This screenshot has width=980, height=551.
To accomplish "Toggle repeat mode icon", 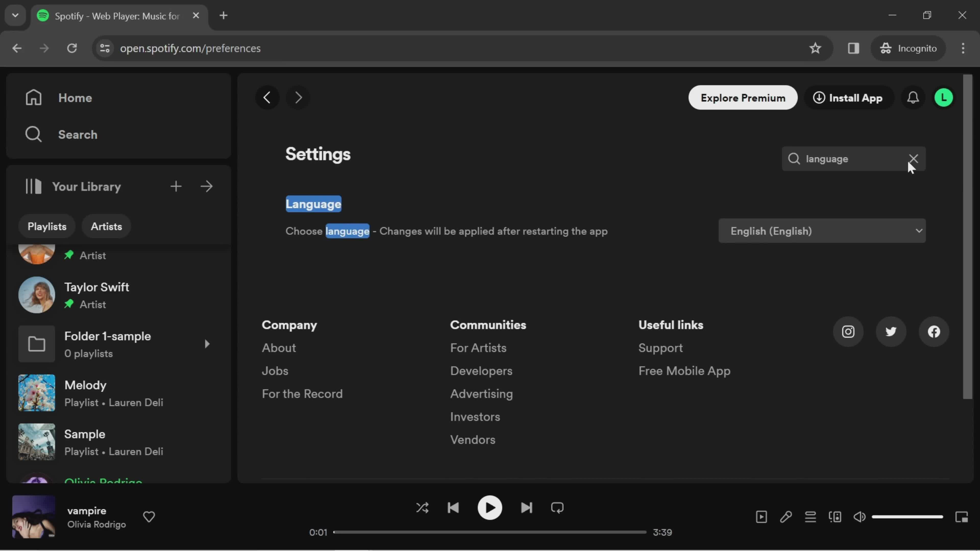I will pyautogui.click(x=557, y=508).
